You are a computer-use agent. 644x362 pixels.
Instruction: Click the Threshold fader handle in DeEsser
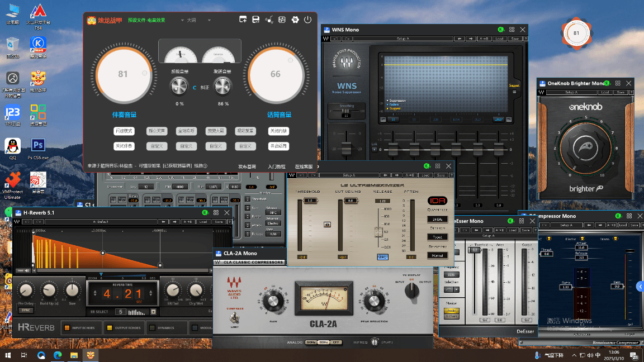[475, 250]
